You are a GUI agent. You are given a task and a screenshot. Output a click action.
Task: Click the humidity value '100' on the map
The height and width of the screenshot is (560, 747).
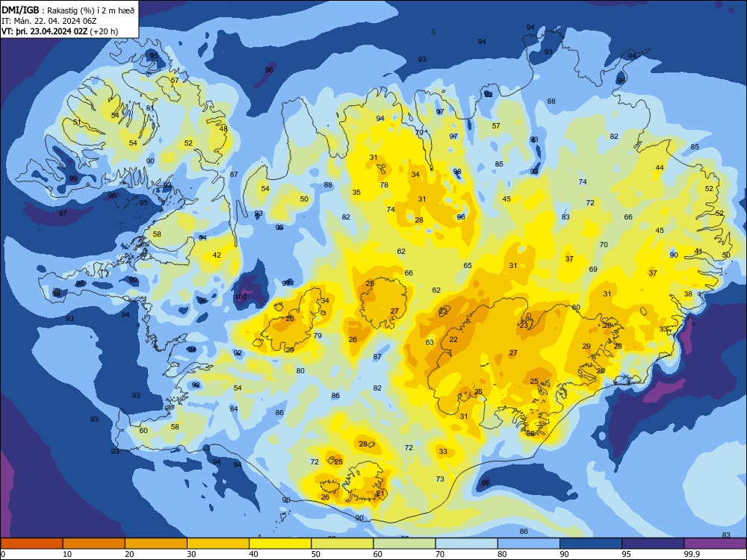(241, 296)
